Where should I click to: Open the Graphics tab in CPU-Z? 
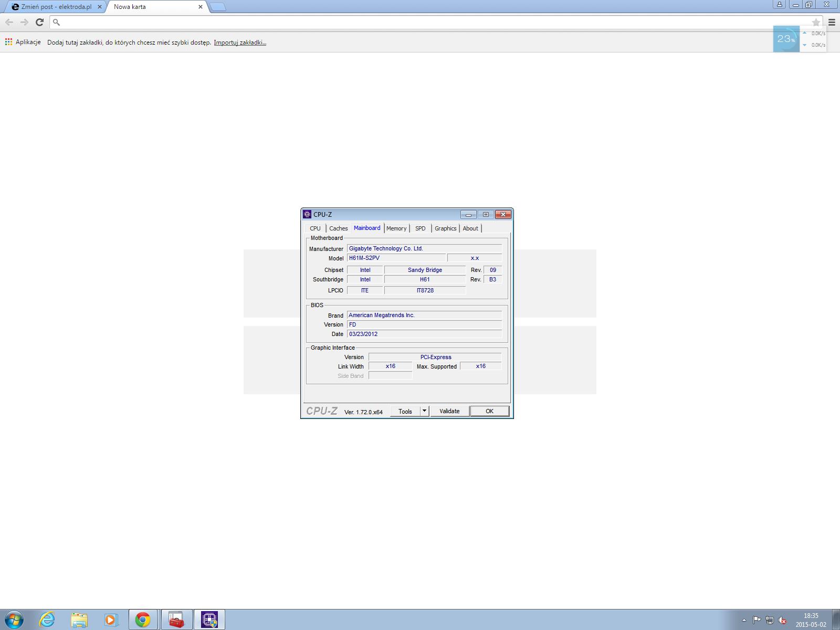click(446, 228)
